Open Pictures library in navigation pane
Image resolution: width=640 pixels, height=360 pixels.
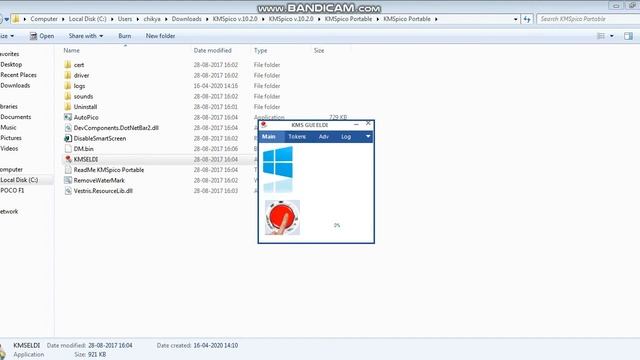11,138
